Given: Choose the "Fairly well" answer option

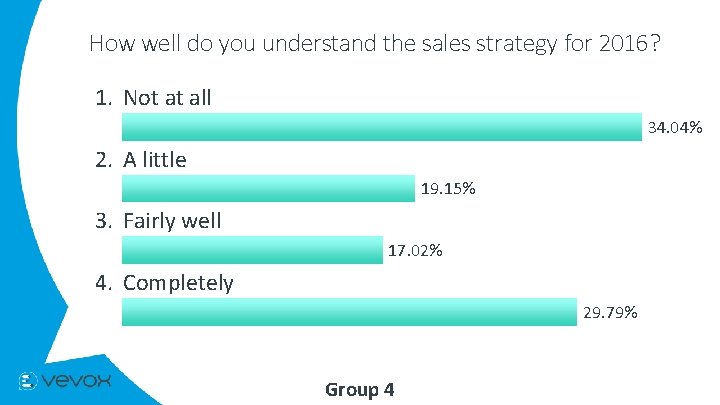Looking at the screenshot, I should pos(172,221).
